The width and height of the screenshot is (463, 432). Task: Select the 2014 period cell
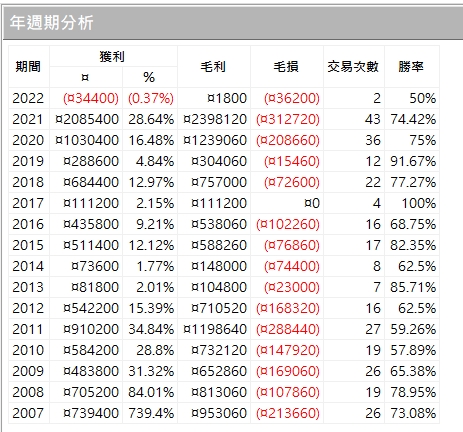point(29,266)
